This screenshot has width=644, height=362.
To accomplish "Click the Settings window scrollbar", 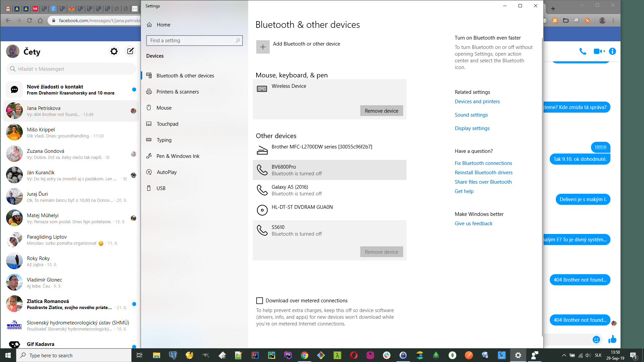I will click(542, 188).
